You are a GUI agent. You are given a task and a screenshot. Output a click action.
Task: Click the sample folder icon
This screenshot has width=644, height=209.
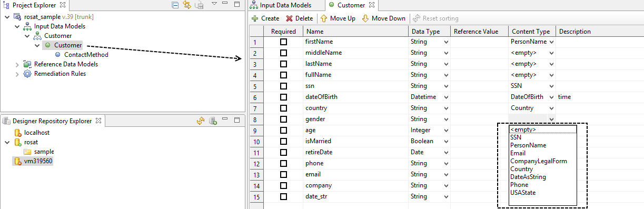point(27,152)
